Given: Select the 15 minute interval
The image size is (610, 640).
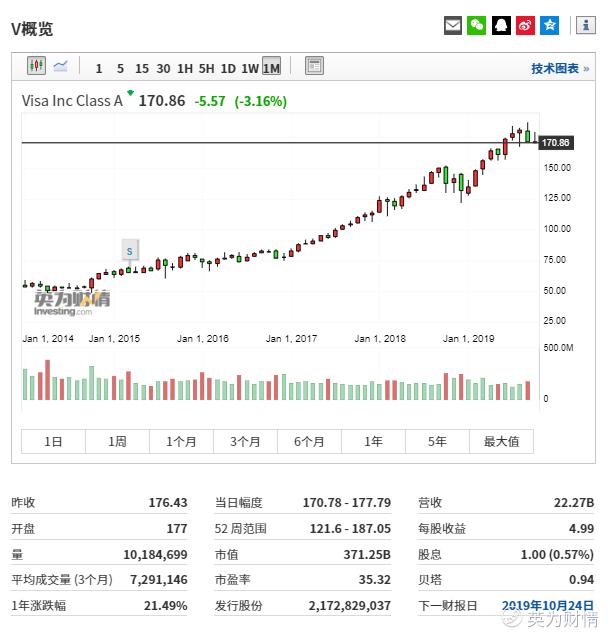Looking at the screenshot, I should pos(142,68).
